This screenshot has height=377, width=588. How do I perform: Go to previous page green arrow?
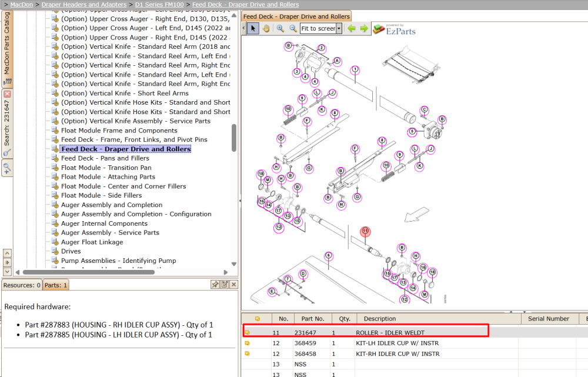click(352, 28)
